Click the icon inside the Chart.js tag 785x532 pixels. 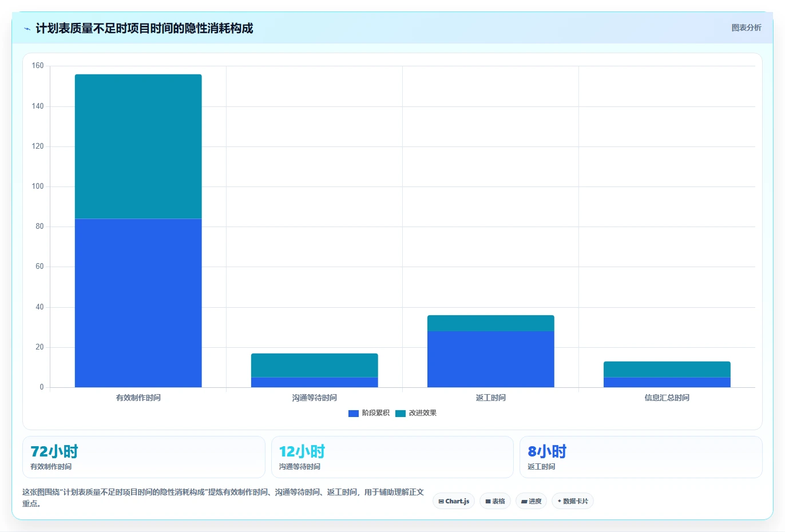click(441, 502)
